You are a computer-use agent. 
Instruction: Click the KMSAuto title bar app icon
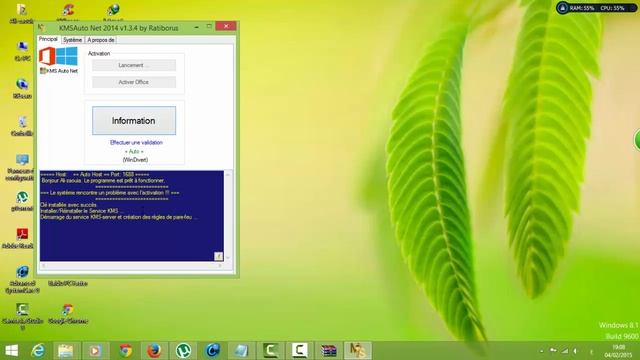coord(41,28)
